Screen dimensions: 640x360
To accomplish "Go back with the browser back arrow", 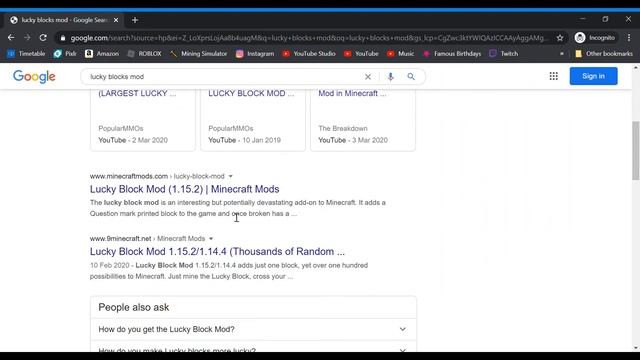I will click(x=11, y=38).
